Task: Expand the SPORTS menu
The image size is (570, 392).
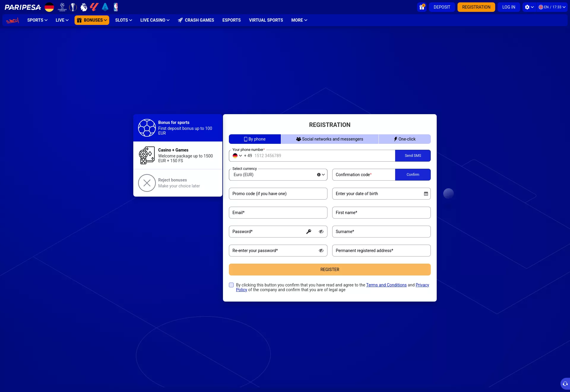Action: click(37, 20)
